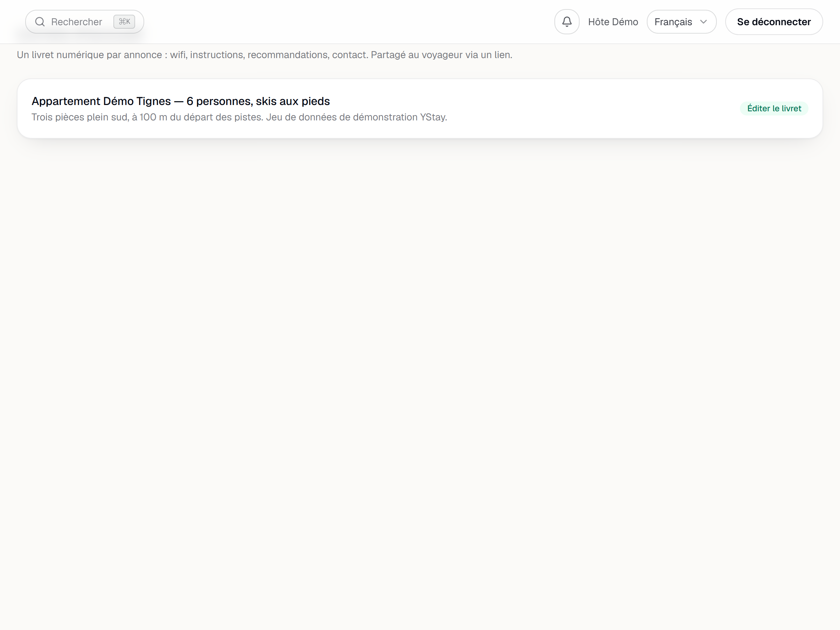
Task: Open the Hôte Démo profile label
Action: pos(613,22)
